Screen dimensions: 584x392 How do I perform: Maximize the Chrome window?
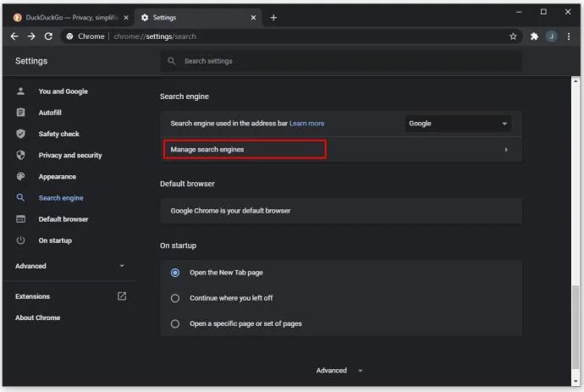(x=543, y=12)
